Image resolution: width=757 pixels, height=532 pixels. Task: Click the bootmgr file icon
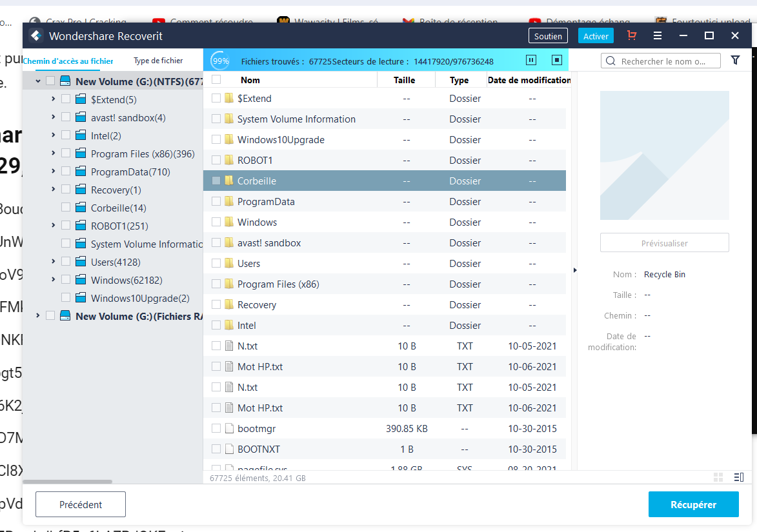point(229,428)
